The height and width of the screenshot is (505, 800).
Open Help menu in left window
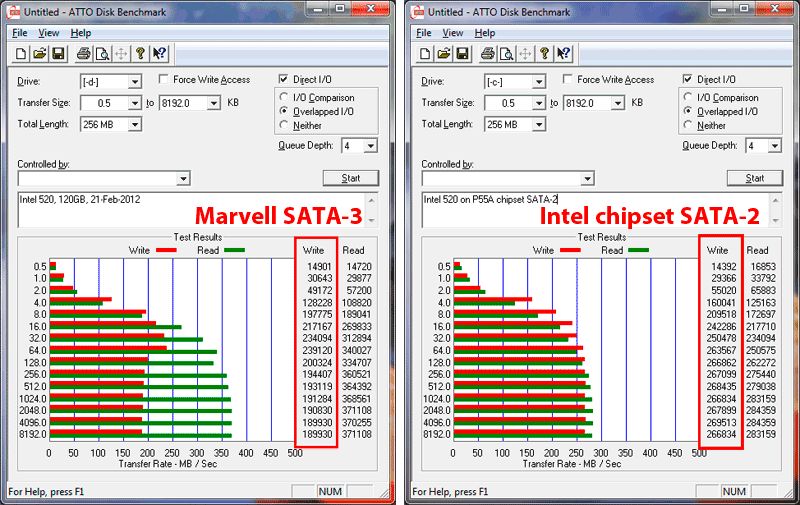[81, 33]
